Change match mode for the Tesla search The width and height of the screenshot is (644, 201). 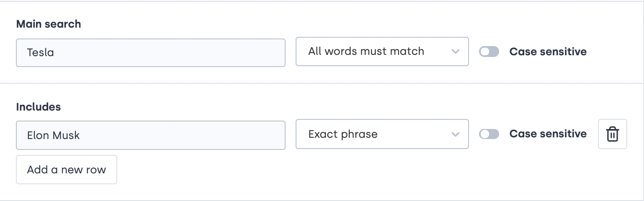(x=382, y=52)
